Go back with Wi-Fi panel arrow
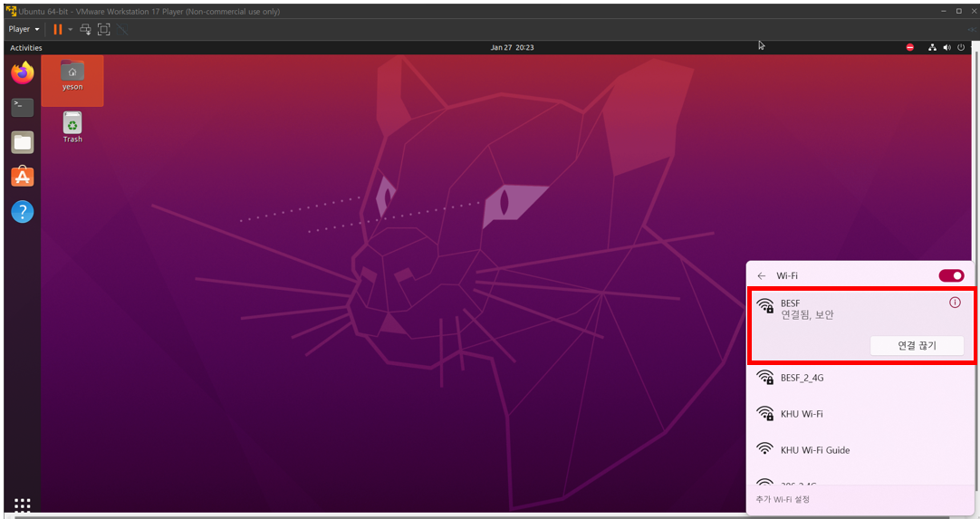Image resolution: width=980 pixels, height=519 pixels. tap(761, 275)
